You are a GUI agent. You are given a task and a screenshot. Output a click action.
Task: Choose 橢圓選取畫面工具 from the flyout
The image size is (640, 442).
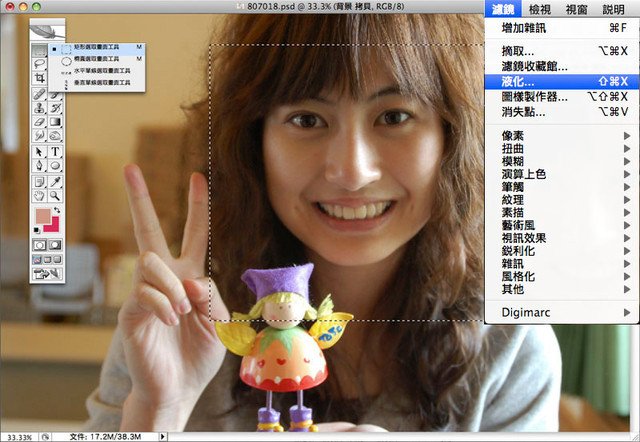click(97, 59)
